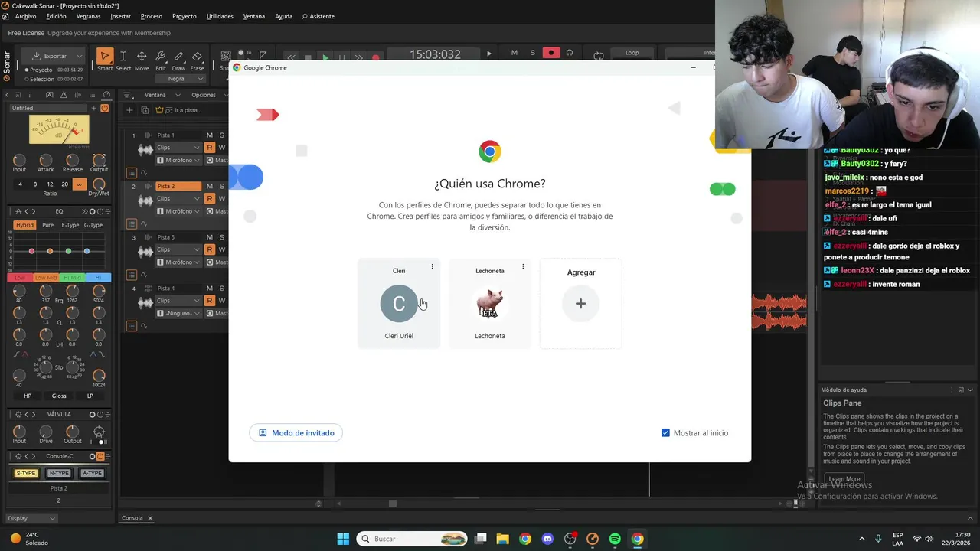980x551 pixels.
Task: Toggle the global record arm button
Action: [x=550, y=53]
